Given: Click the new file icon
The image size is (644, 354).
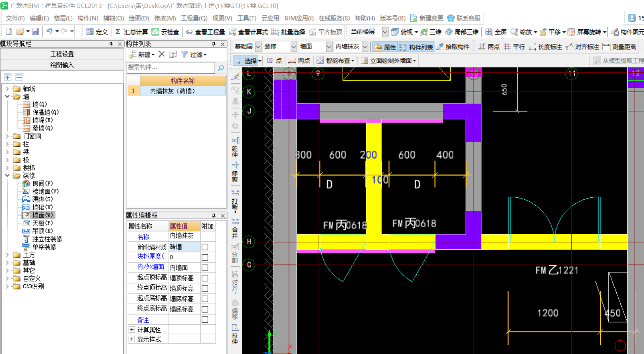Looking at the screenshot, I should click(9, 32).
